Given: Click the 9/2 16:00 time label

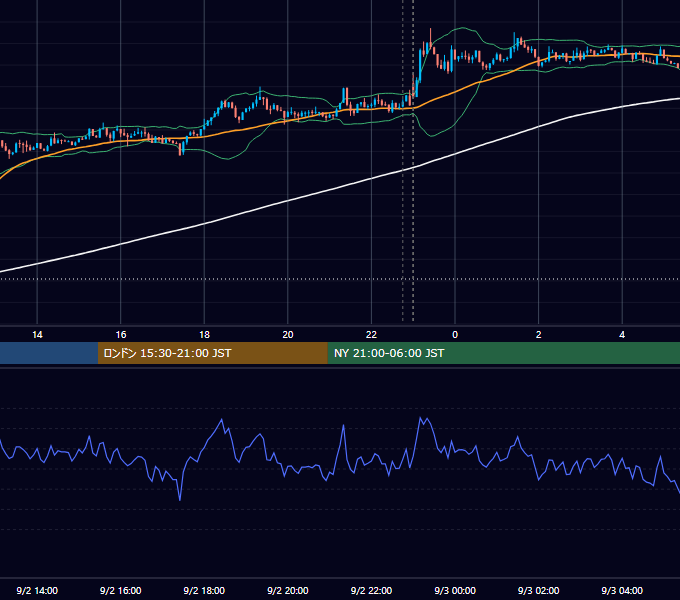Looking at the screenshot, I should click(121, 590).
